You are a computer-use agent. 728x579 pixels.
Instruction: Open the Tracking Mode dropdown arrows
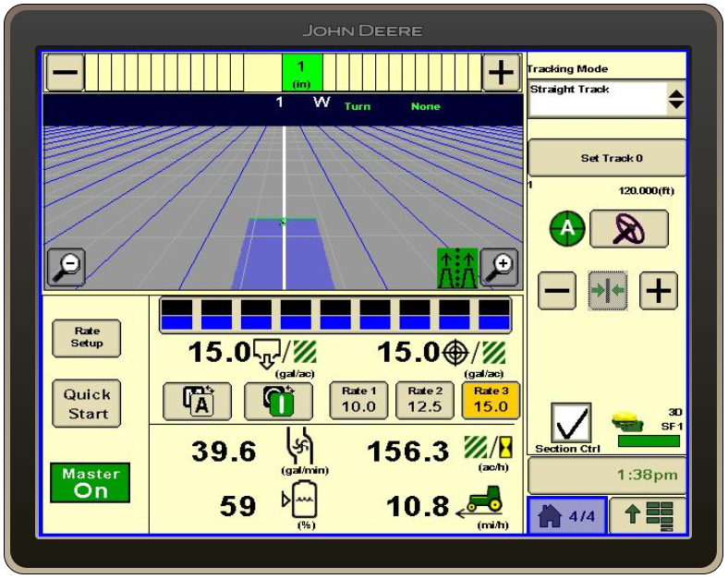tap(675, 100)
